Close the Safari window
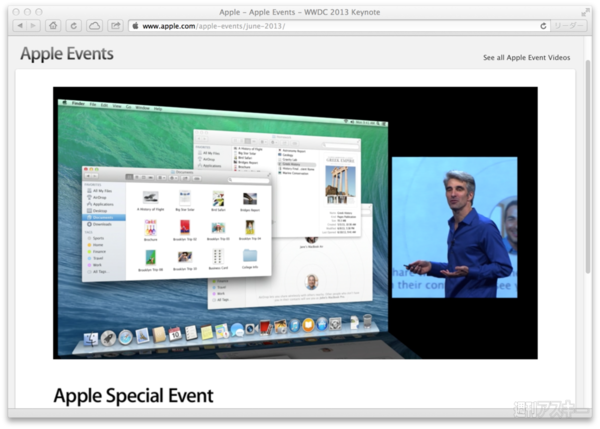The width and height of the screenshot is (600, 429). (x=16, y=12)
